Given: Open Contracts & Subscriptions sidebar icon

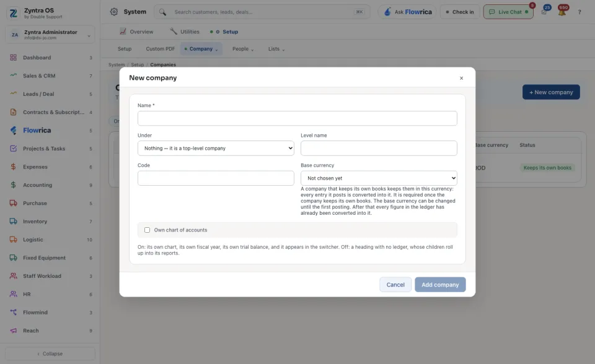Looking at the screenshot, I should coord(13,112).
